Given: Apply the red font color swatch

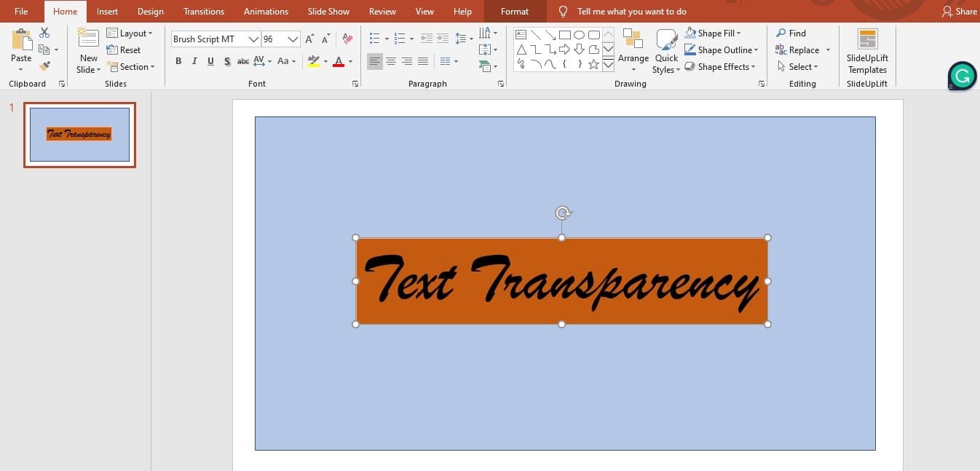Looking at the screenshot, I should pyautogui.click(x=339, y=61).
